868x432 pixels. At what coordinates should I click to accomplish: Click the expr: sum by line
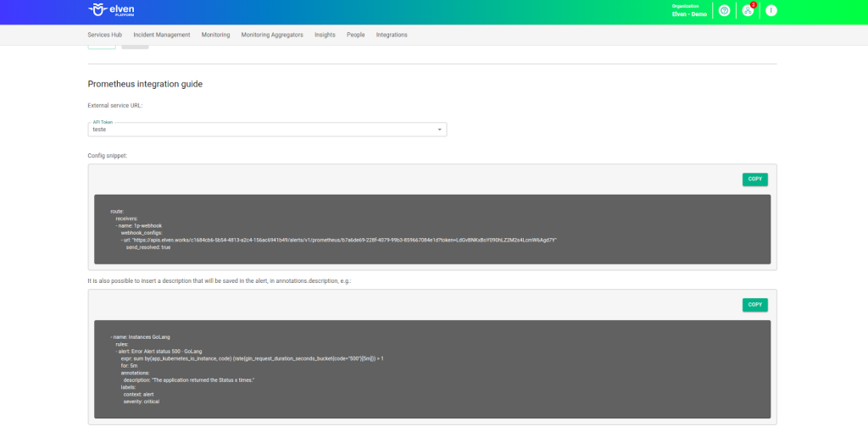pos(252,358)
